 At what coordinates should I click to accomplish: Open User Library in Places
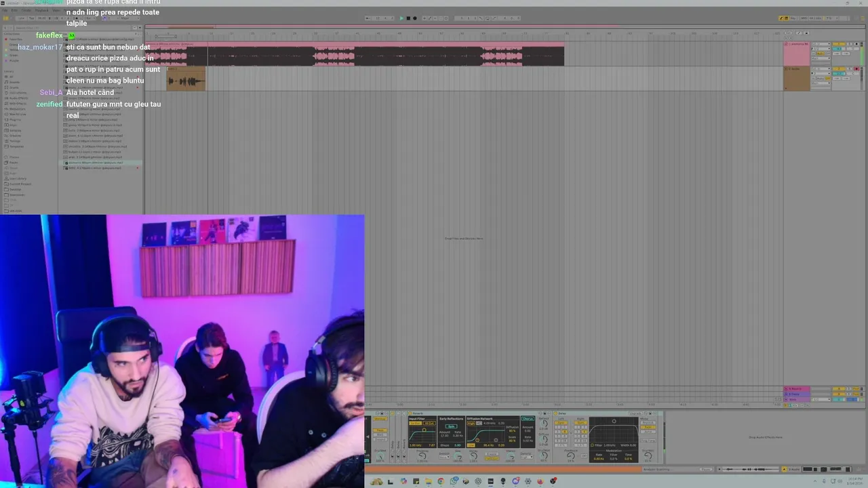pyautogui.click(x=16, y=178)
